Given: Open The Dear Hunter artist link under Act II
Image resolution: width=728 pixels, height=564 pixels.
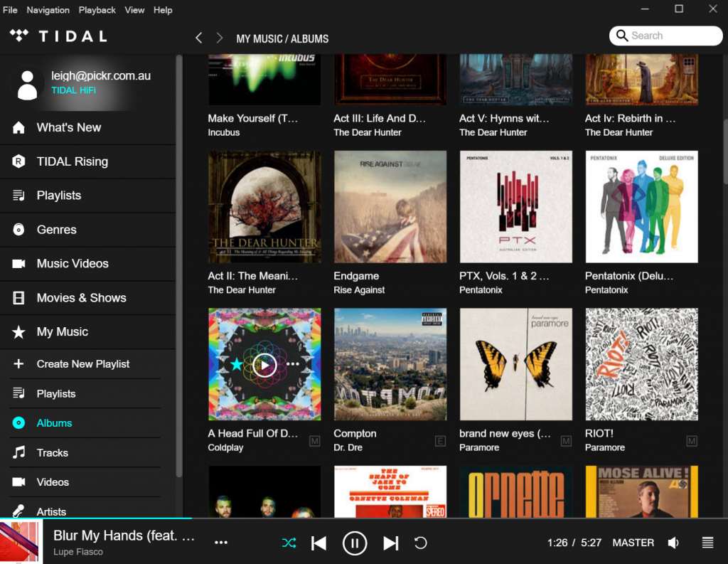Looking at the screenshot, I should click(x=242, y=290).
